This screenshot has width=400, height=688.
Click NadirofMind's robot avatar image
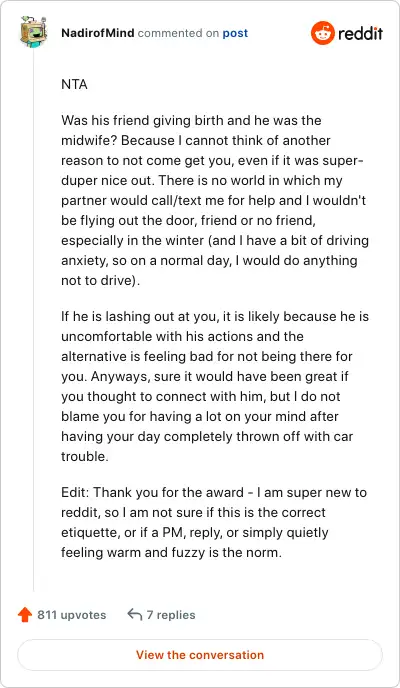[33, 32]
